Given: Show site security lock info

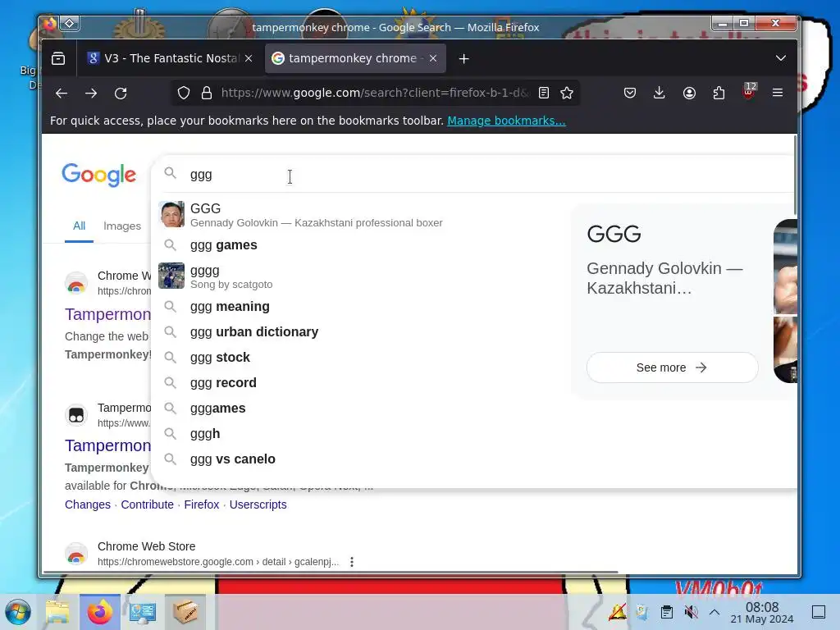Looking at the screenshot, I should point(207,94).
